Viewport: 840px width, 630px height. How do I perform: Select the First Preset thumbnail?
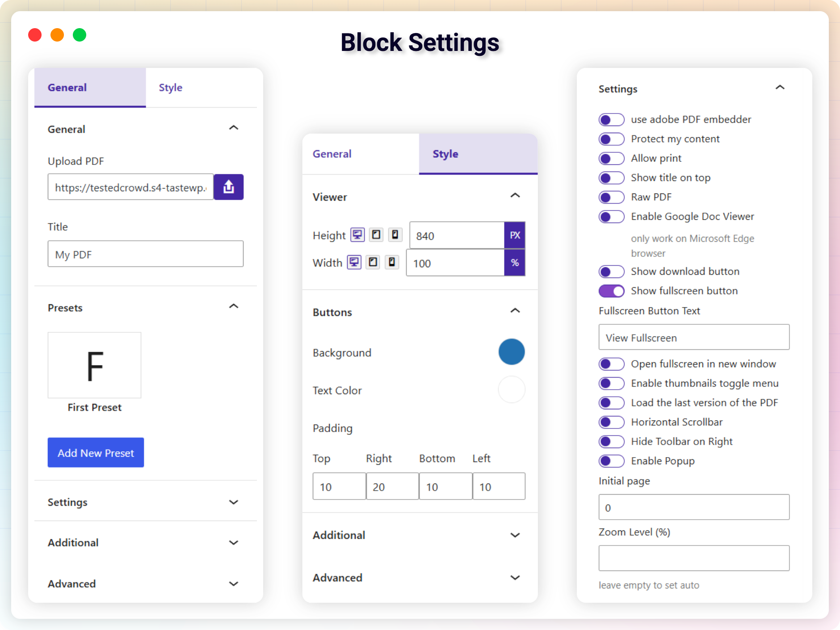(x=94, y=365)
